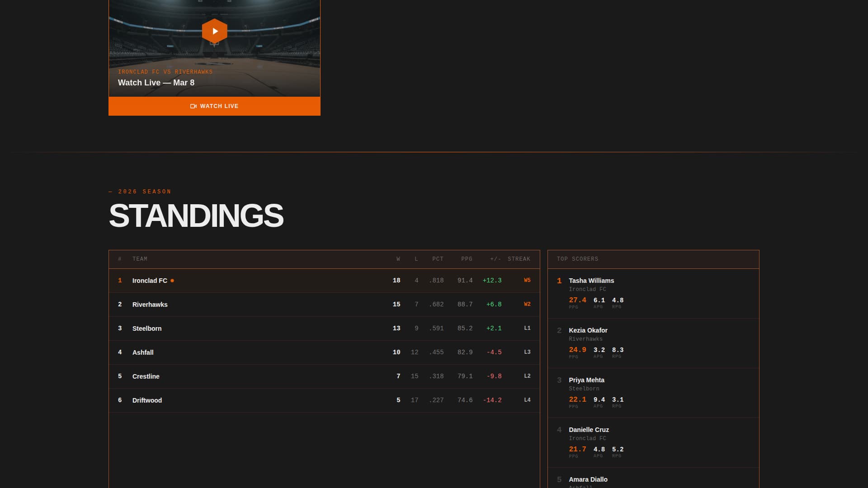
Task: Click Ironclad FC's W5 streak
Action: click(527, 281)
